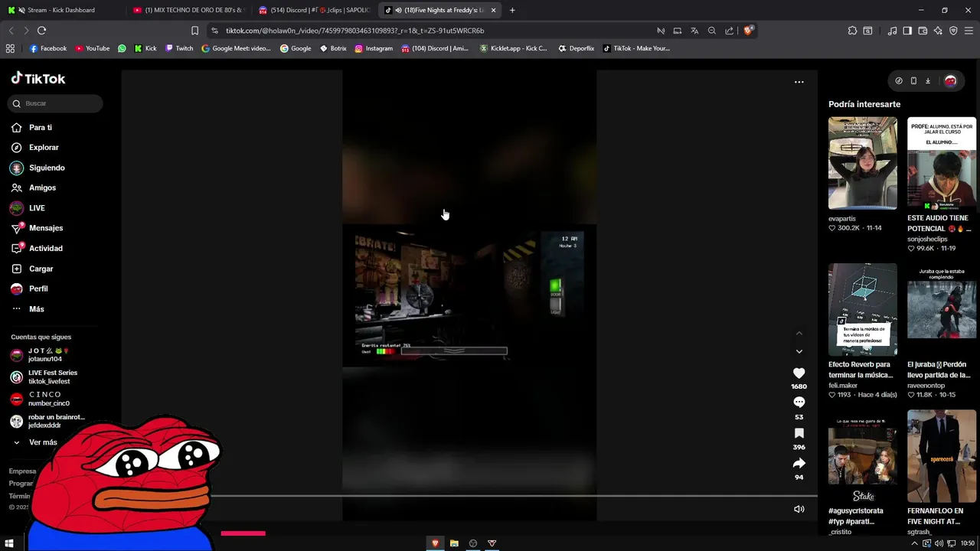Open the comments bubble showing 53
Image resolution: width=980 pixels, height=551 pixels.
coord(799,403)
